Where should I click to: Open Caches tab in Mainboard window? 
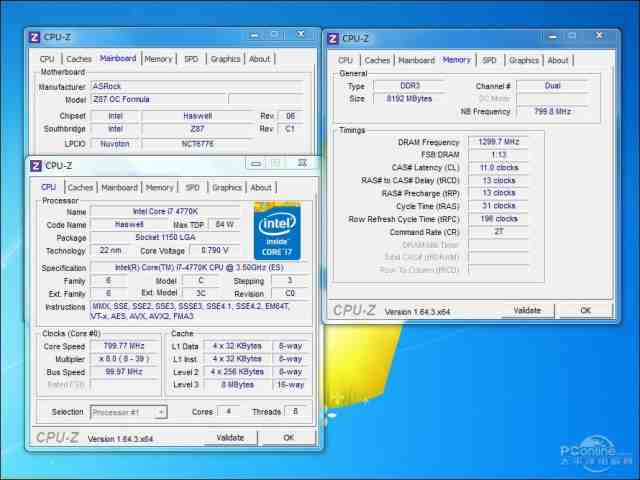[79, 59]
